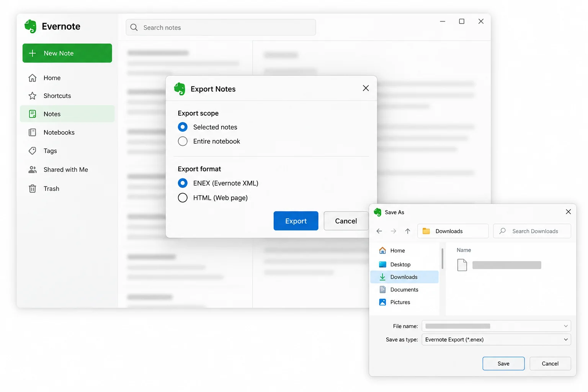Close the Save As dialog
Viewport: 588px width, 392px height.
[x=568, y=212]
